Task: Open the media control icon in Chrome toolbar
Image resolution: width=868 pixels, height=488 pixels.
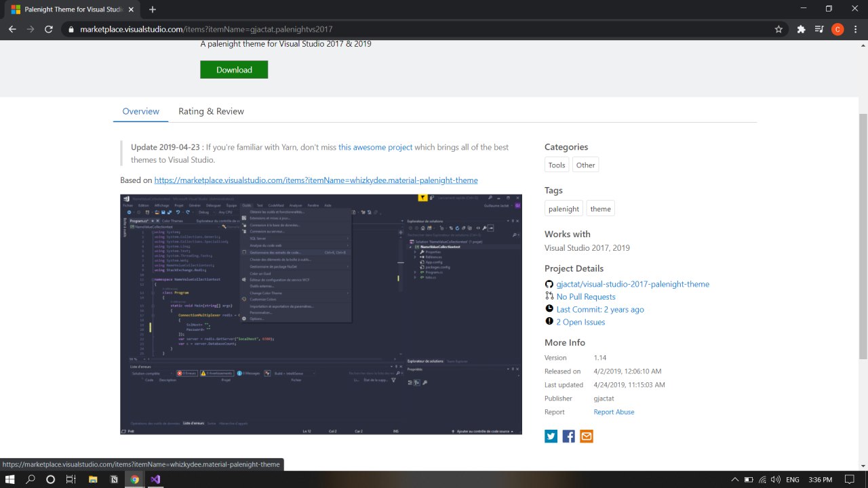Action: pyautogui.click(x=819, y=29)
